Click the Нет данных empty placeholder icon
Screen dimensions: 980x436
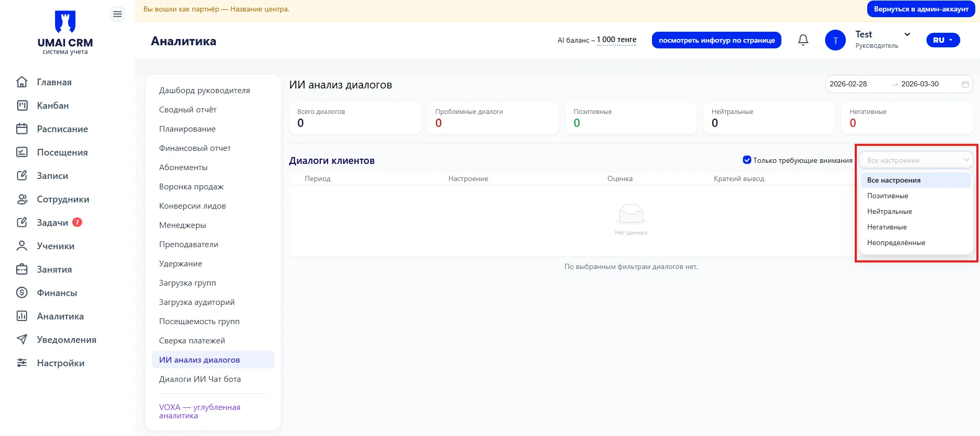(631, 213)
